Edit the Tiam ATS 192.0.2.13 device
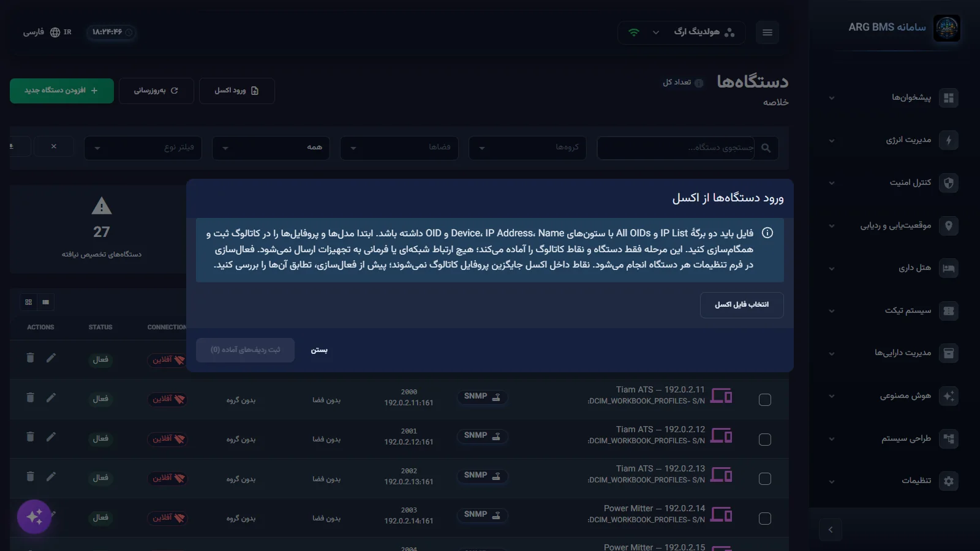 coord(51,476)
